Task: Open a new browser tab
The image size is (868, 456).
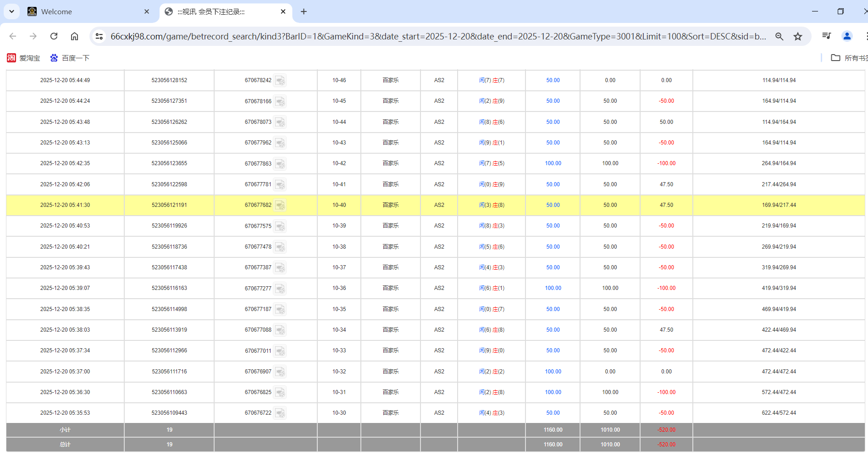Action: point(304,11)
